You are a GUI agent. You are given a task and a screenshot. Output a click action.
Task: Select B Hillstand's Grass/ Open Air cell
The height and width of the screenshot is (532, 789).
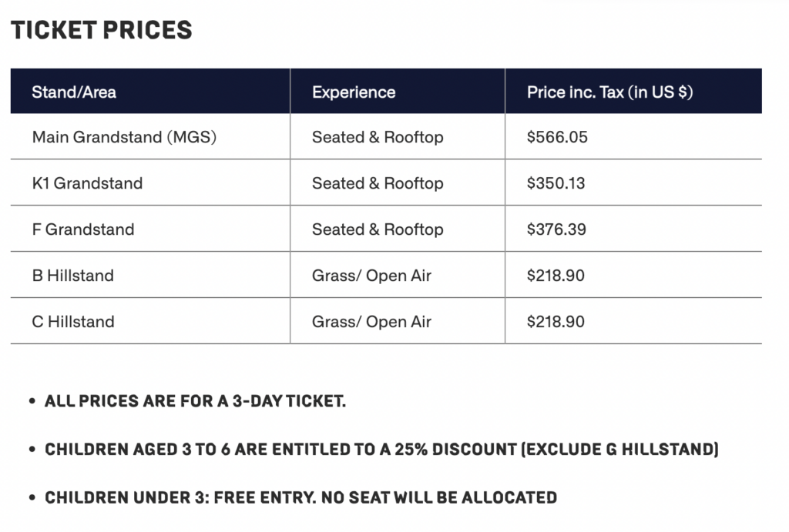[x=371, y=276]
